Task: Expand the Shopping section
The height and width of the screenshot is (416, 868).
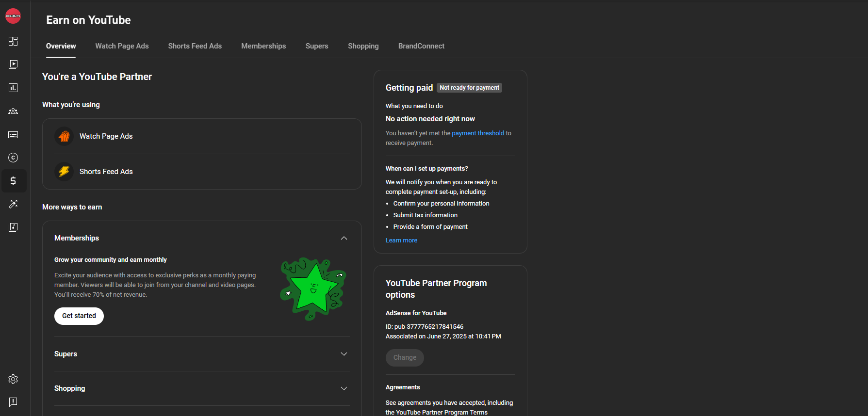Action: click(344, 388)
